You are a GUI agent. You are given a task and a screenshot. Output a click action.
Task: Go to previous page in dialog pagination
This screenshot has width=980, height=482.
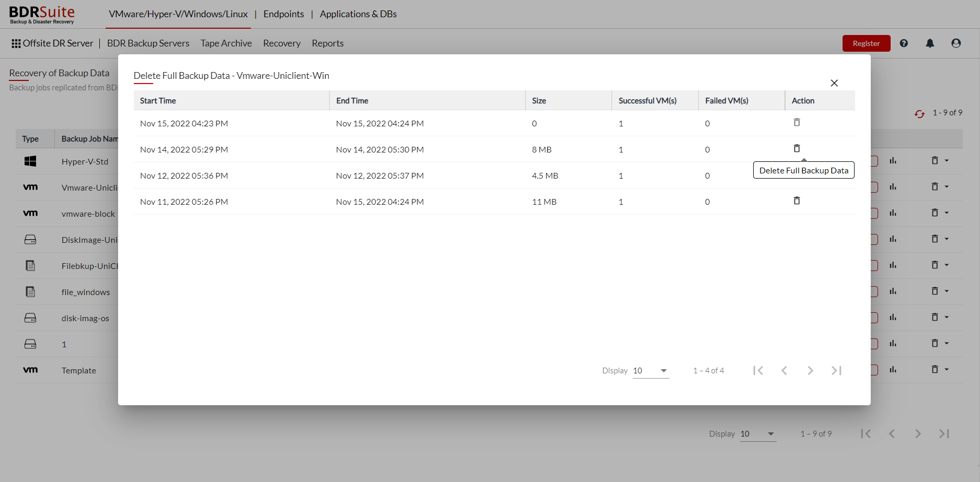(784, 370)
